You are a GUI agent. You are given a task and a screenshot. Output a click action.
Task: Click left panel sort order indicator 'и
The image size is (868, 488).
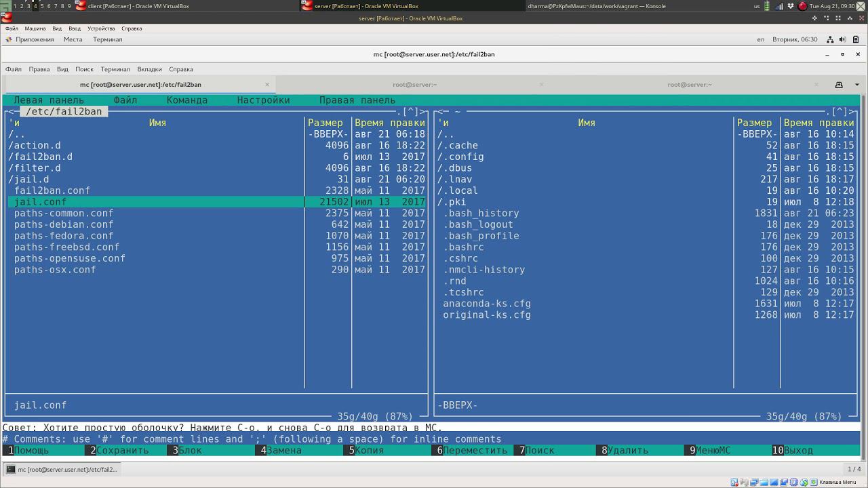click(14, 123)
